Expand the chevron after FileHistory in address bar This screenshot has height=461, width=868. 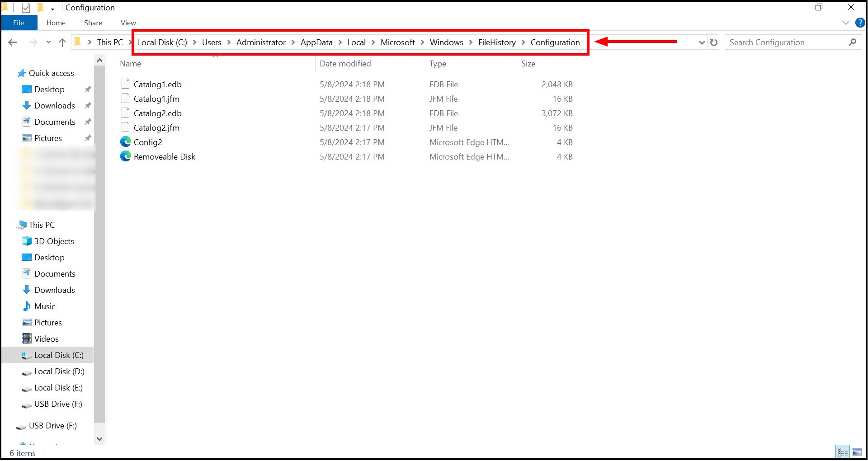tap(523, 42)
